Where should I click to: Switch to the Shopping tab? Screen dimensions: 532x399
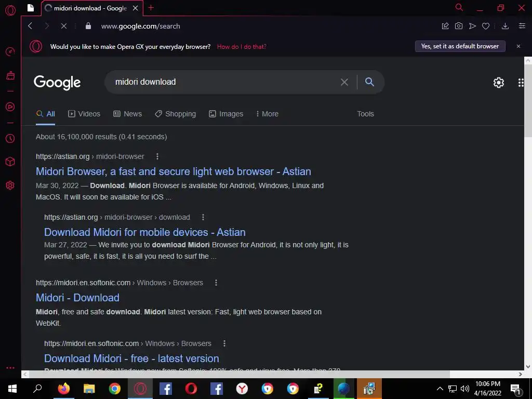tap(176, 114)
